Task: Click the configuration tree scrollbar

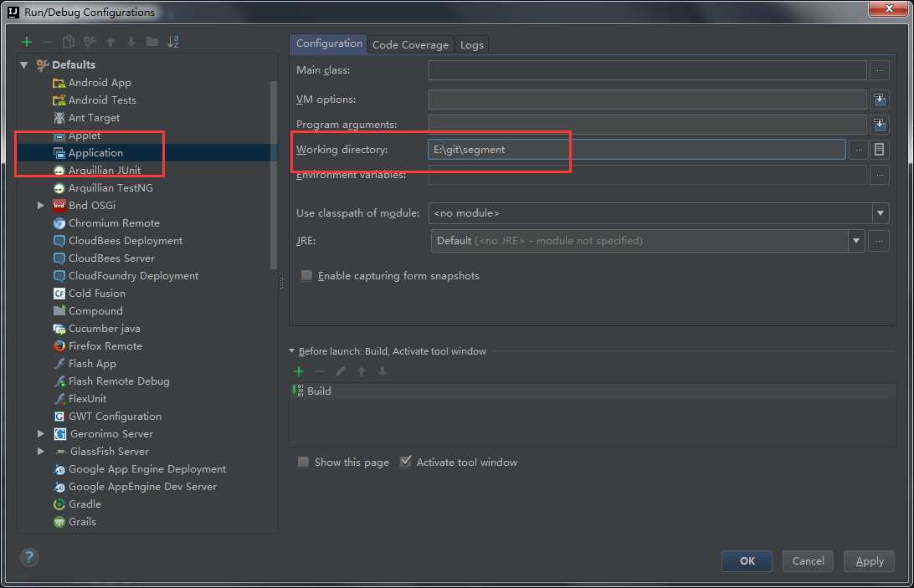Action: pyautogui.click(x=274, y=175)
